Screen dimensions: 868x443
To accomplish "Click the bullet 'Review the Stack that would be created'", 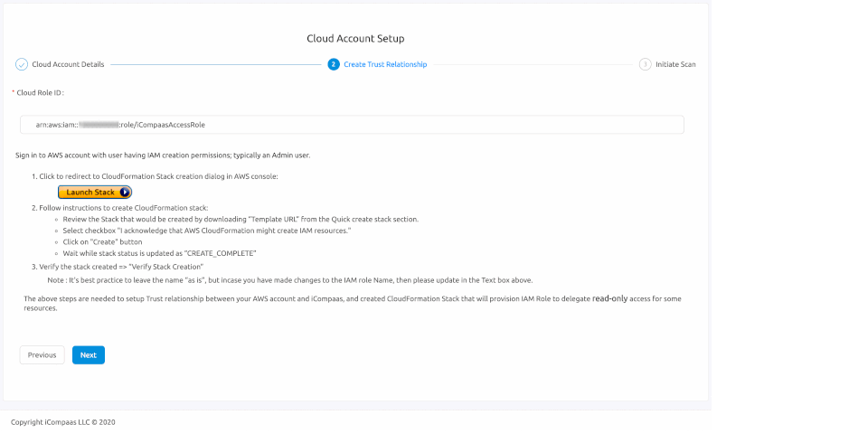I will pos(241,220).
